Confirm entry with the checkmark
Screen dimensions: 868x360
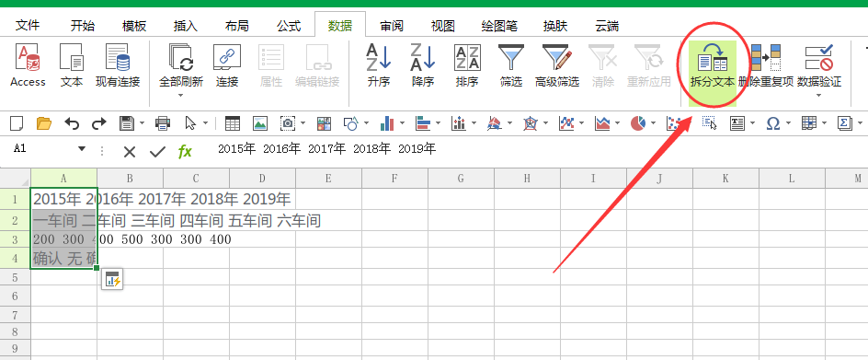coord(158,151)
